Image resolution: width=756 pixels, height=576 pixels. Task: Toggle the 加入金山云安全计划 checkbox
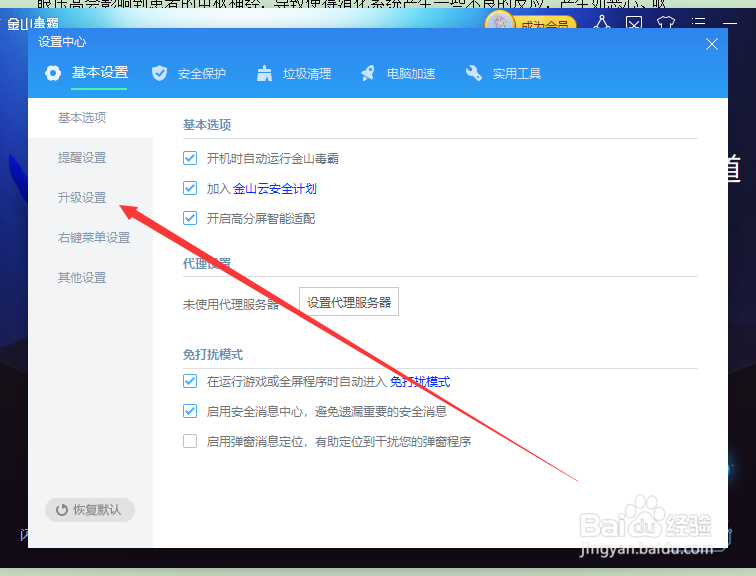190,188
